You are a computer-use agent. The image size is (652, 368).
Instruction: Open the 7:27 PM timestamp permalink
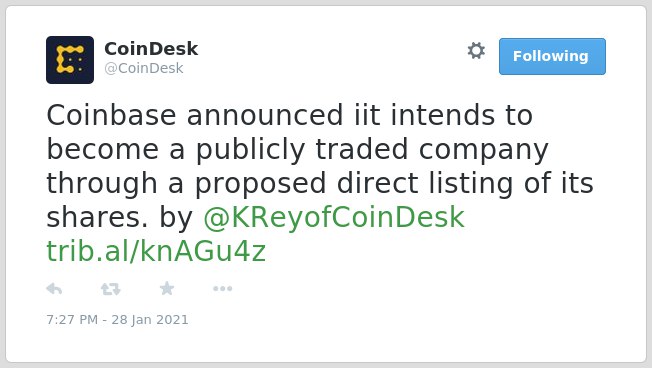[72, 319]
